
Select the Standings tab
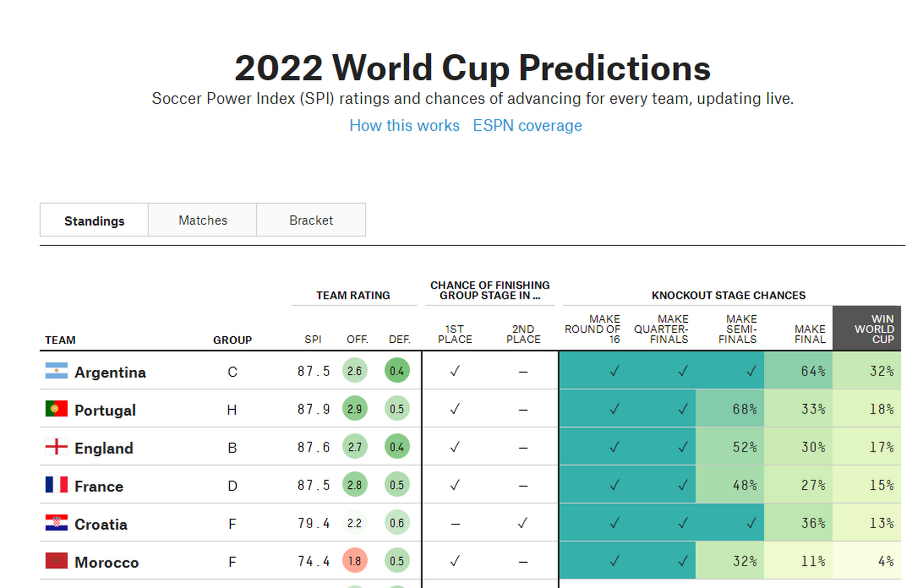tap(94, 221)
